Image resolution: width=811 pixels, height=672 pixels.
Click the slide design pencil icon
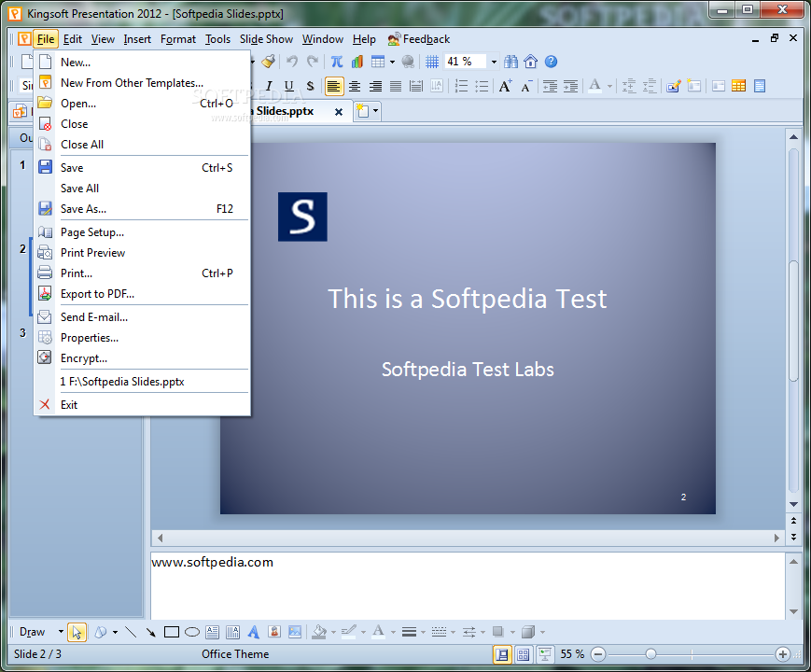point(674,86)
